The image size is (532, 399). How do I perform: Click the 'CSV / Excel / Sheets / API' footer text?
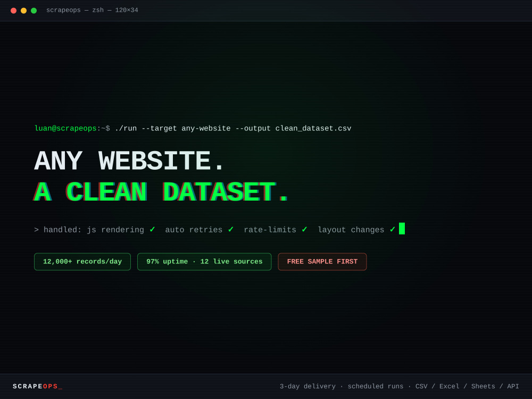pos(467,386)
